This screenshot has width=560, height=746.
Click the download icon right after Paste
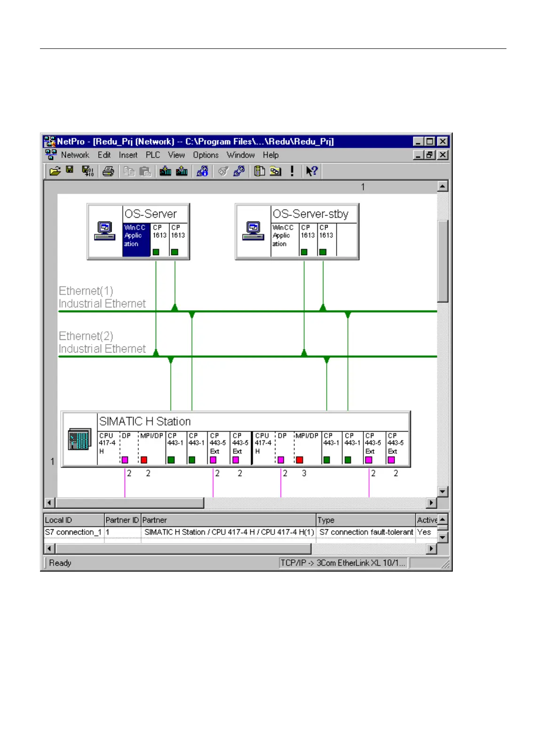coord(166,171)
